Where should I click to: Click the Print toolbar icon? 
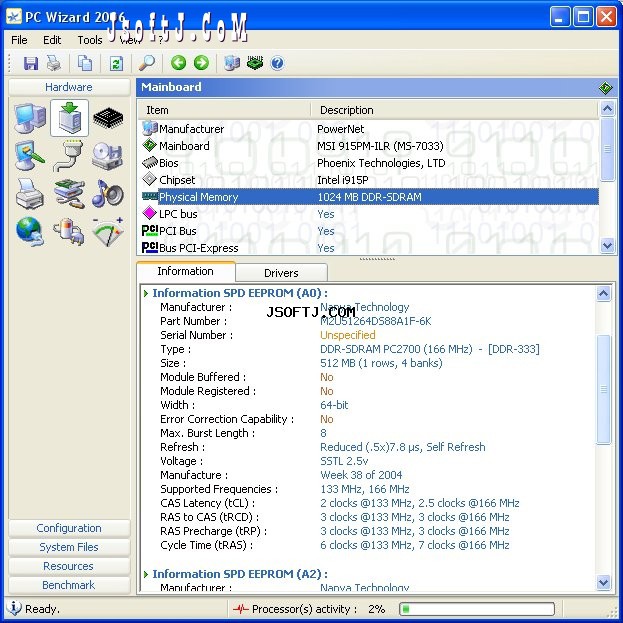click(54, 63)
